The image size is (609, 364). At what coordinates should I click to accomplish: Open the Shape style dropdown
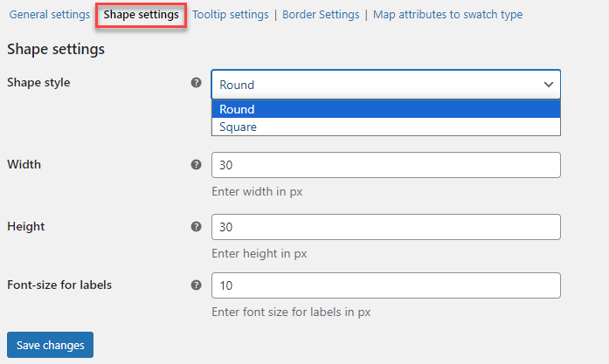coord(385,85)
